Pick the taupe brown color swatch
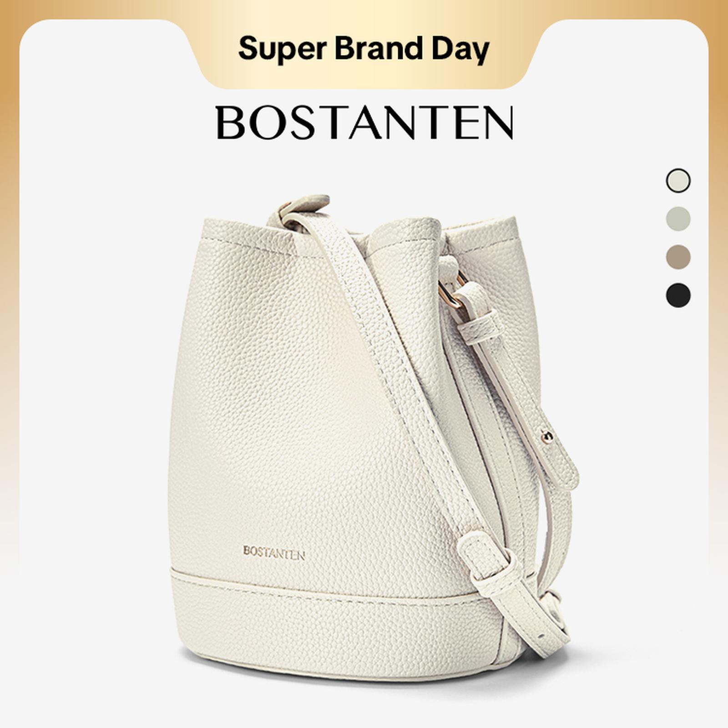The width and height of the screenshot is (728, 728). [678, 257]
